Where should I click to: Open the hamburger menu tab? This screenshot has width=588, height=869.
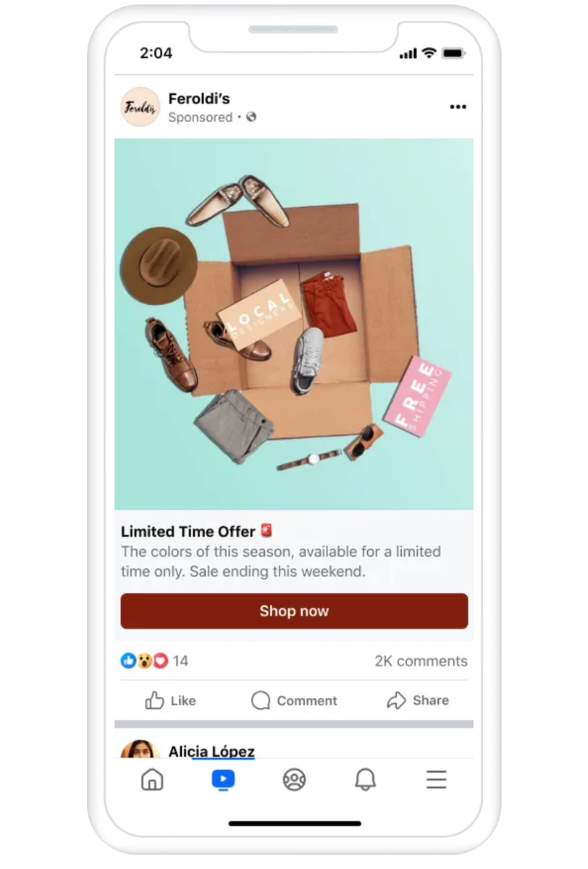436,780
